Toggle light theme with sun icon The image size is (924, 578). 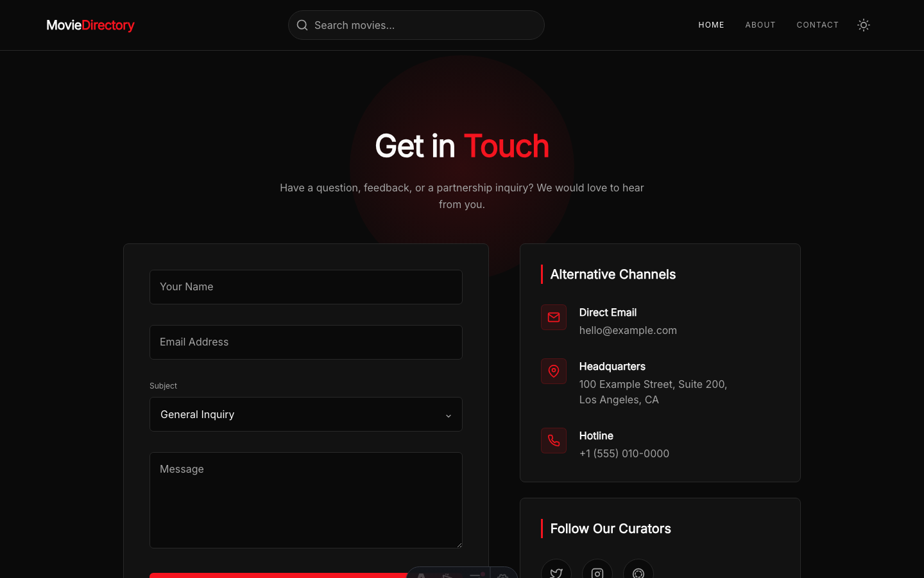coord(864,25)
